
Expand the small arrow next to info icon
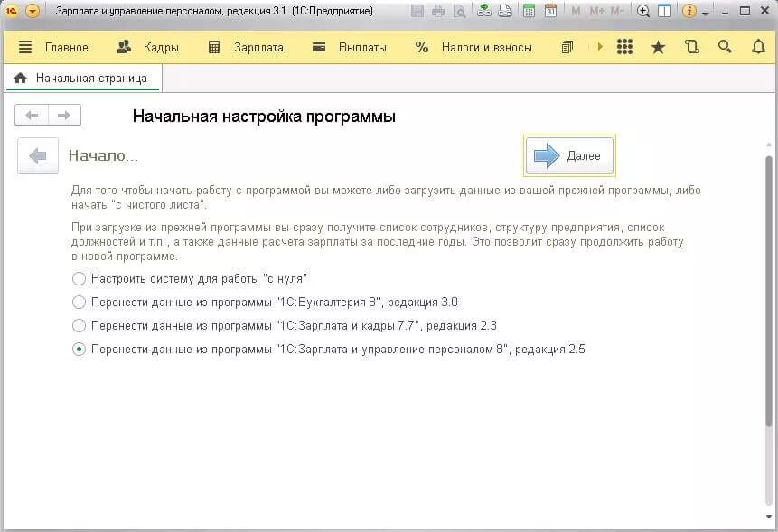(x=705, y=14)
